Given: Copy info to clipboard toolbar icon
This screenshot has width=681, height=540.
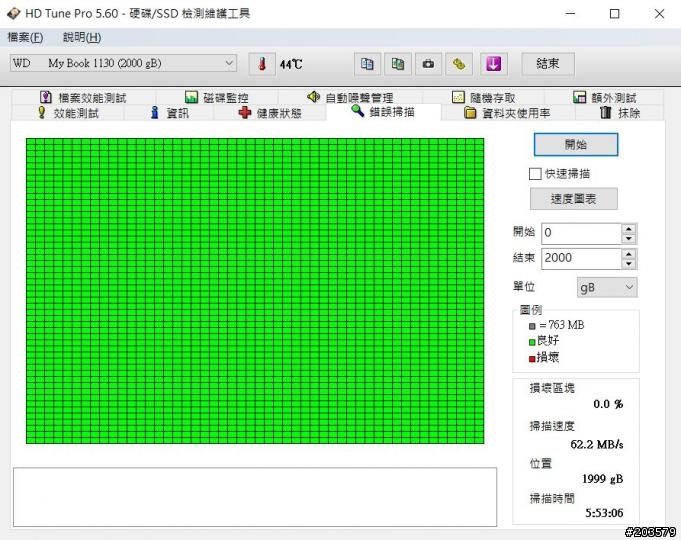Looking at the screenshot, I should (367, 64).
